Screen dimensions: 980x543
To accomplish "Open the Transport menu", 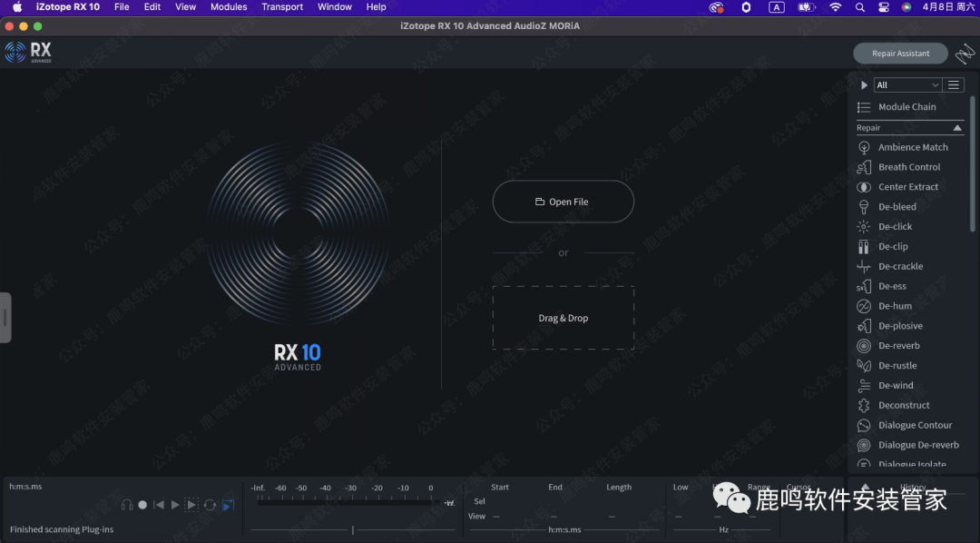I will pos(282,7).
